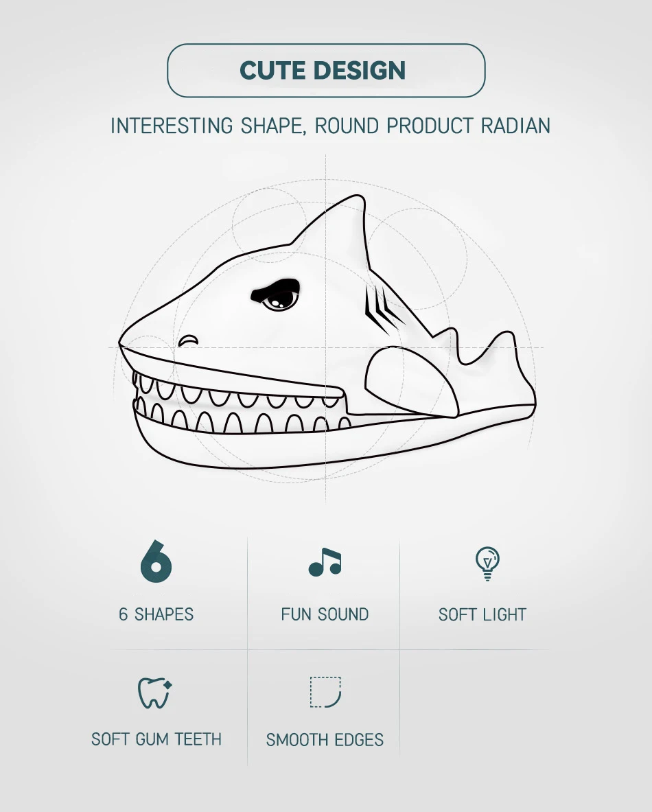Click the light bulb icon
Screen dimensions: 652x812
[487, 564]
